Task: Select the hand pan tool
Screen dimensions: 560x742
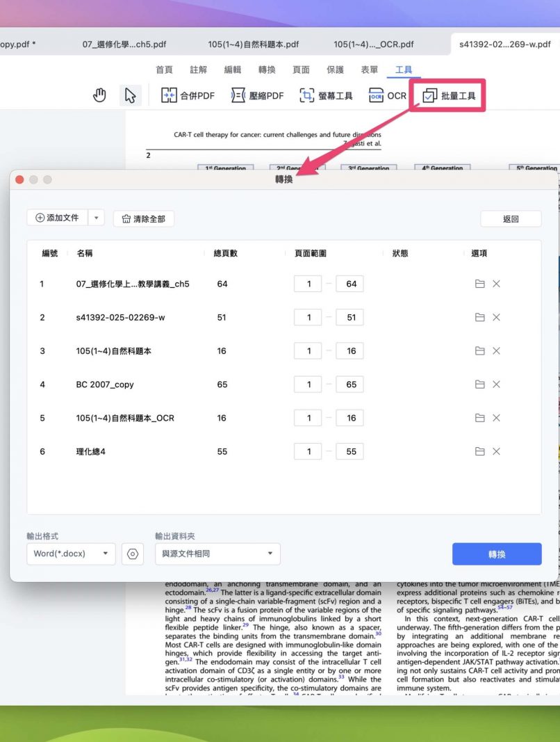Action: (99, 96)
